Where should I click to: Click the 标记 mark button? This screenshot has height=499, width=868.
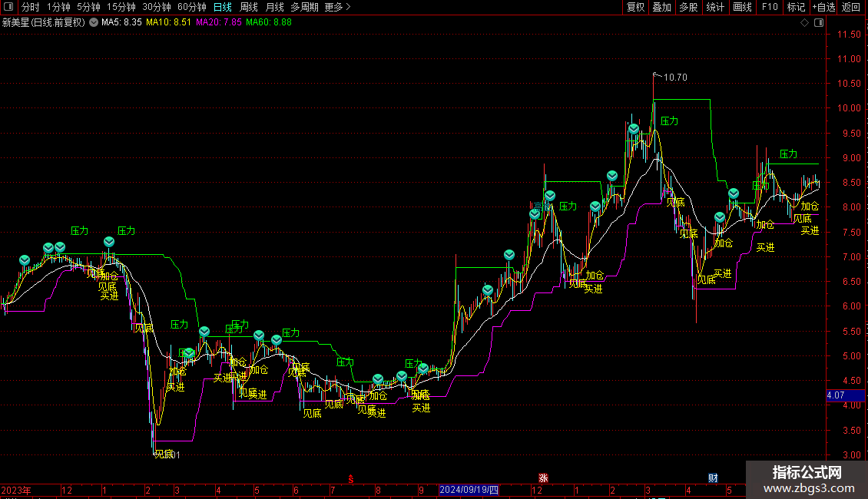[796, 7]
